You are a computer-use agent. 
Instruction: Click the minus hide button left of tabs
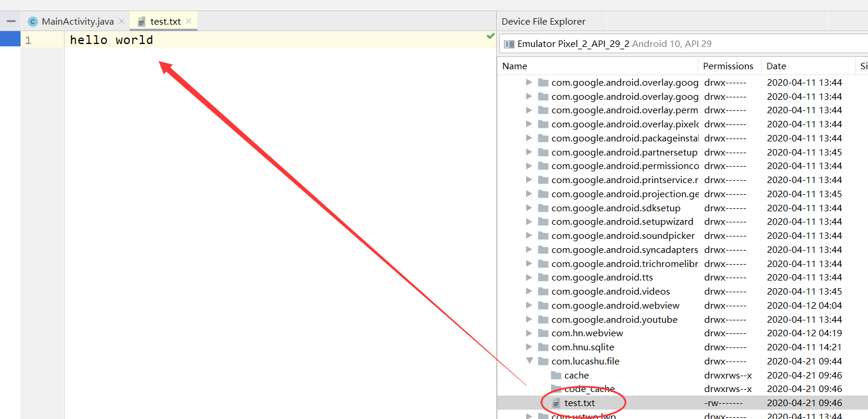click(11, 21)
